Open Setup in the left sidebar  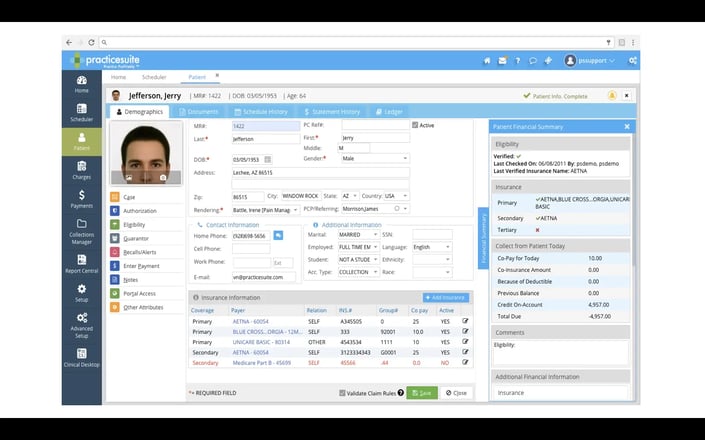point(81,293)
